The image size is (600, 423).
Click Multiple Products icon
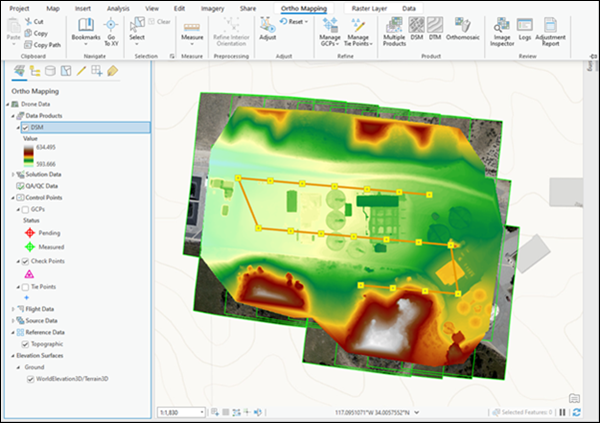[394, 25]
